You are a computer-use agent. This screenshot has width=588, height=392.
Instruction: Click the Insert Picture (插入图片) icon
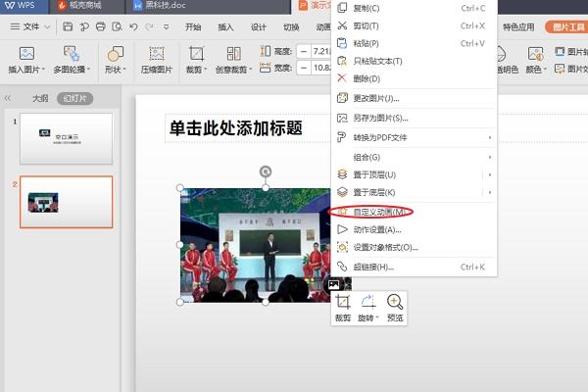tap(26, 53)
